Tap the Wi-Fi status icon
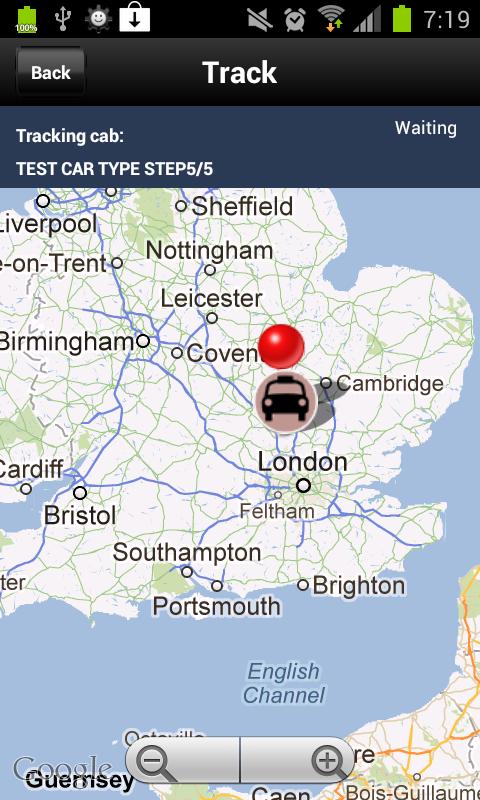480x800 pixels. point(331,19)
